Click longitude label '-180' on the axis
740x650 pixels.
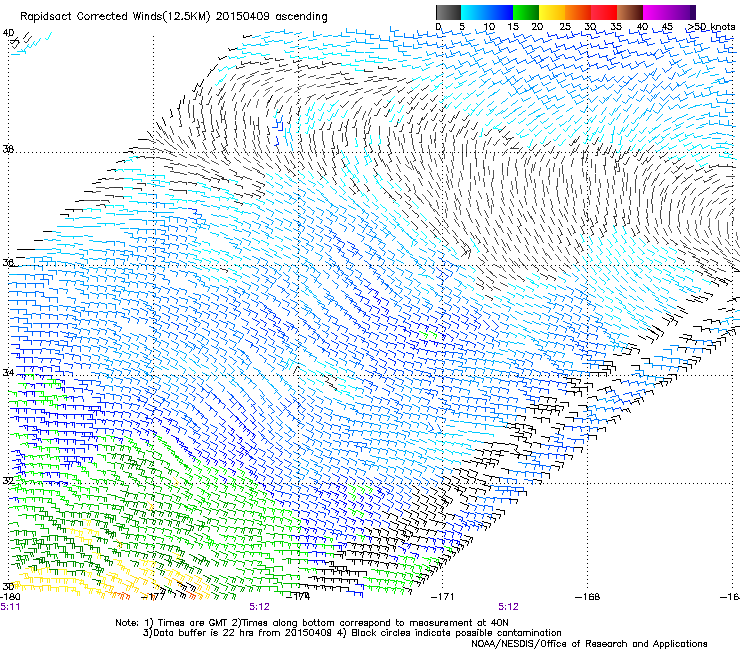10,597
